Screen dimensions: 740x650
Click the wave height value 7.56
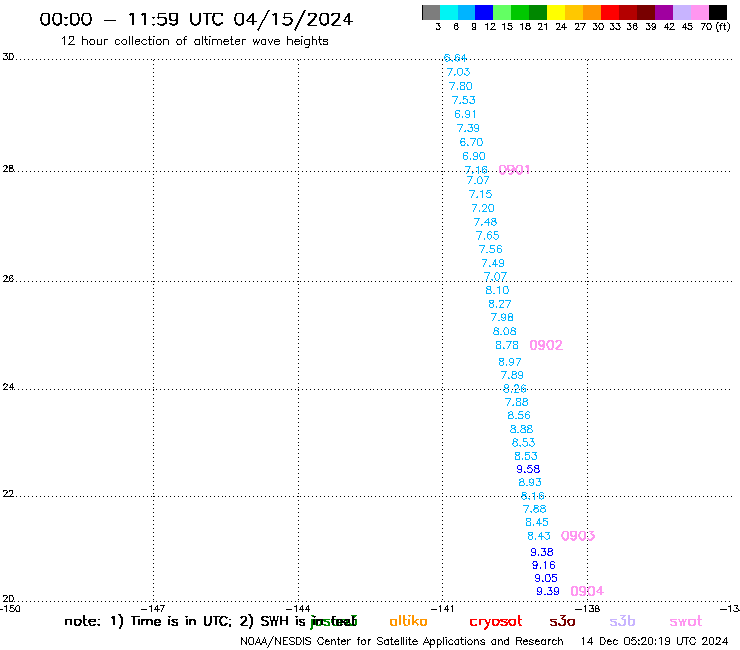pyautogui.click(x=490, y=249)
